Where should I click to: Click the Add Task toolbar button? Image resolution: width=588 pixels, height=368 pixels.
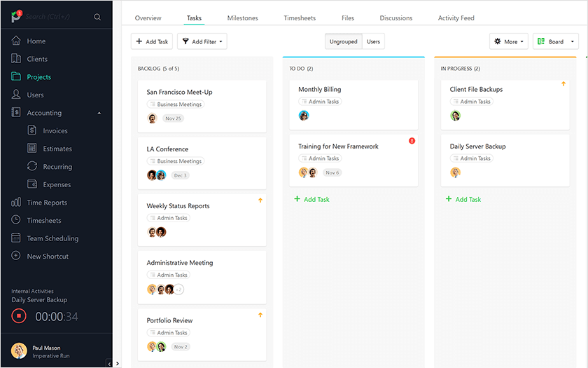(x=151, y=41)
